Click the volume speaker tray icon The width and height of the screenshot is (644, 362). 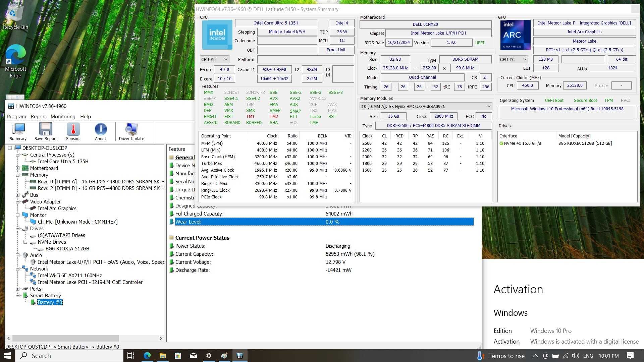576,356
